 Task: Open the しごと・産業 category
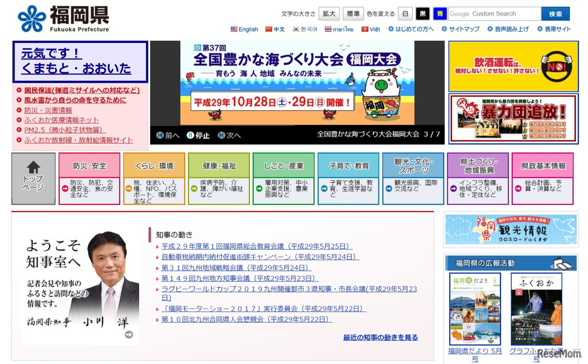pyautogui.click(x=283, y=179)
